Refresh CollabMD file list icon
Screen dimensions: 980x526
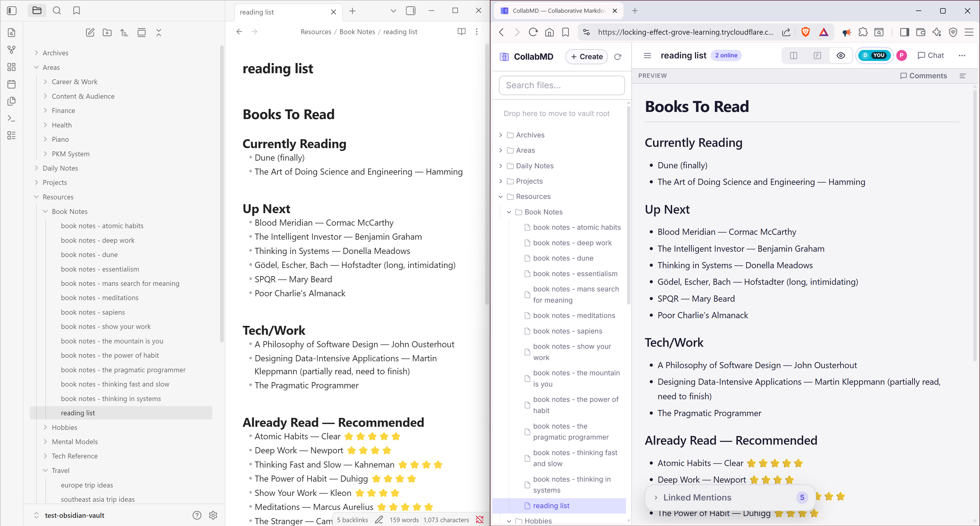(x=618, y=57)
